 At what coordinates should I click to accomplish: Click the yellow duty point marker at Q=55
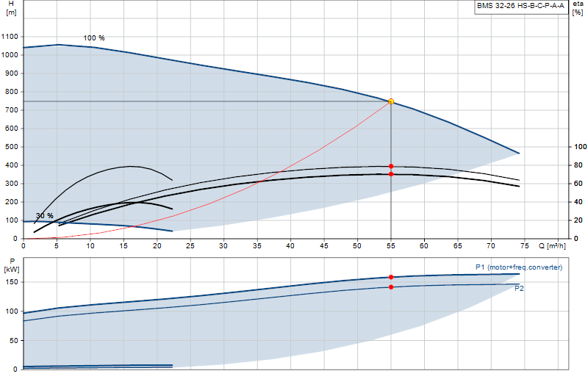[x=391, y=101]
